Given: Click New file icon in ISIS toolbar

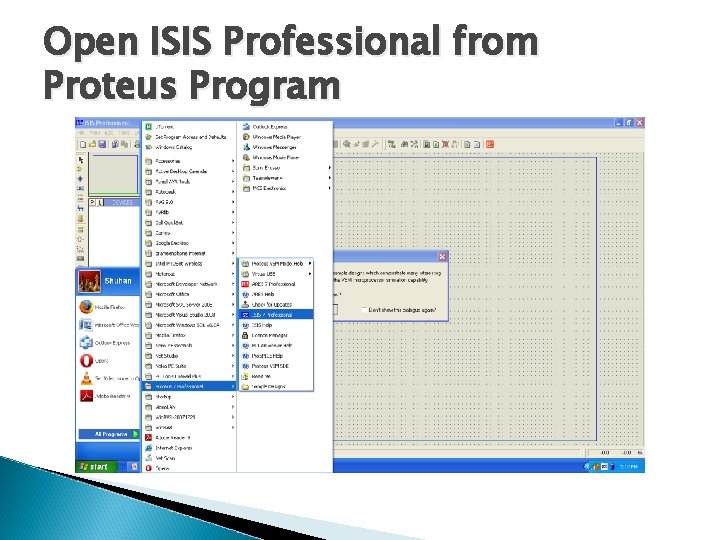Looking at the screenshot, I should click(x=83, y=144).
